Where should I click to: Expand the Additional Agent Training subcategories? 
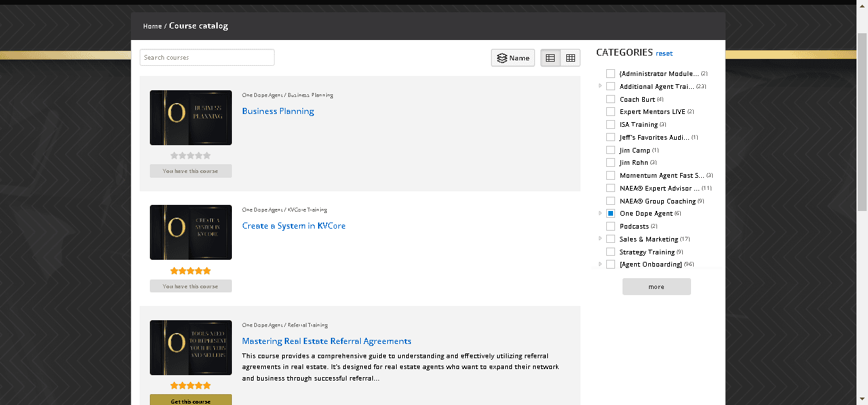[600, 86]
